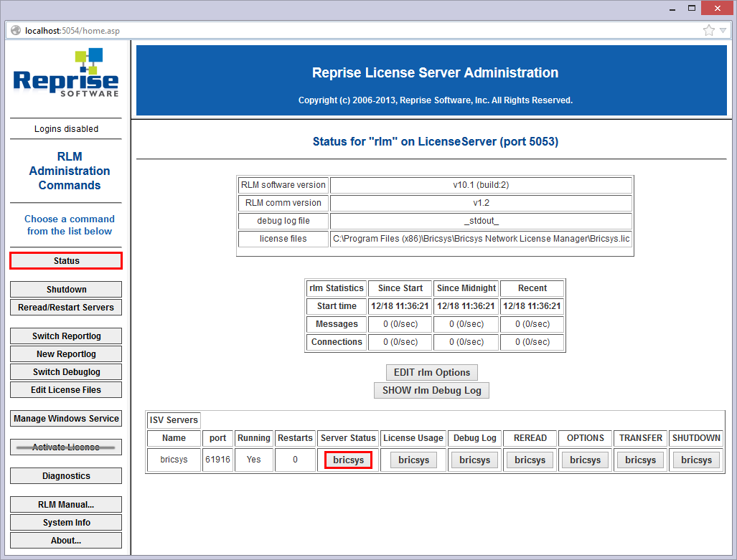This screenshot has height=560, width=737.
Task: Choose Switch Reportlog
Action: (66, 336)
